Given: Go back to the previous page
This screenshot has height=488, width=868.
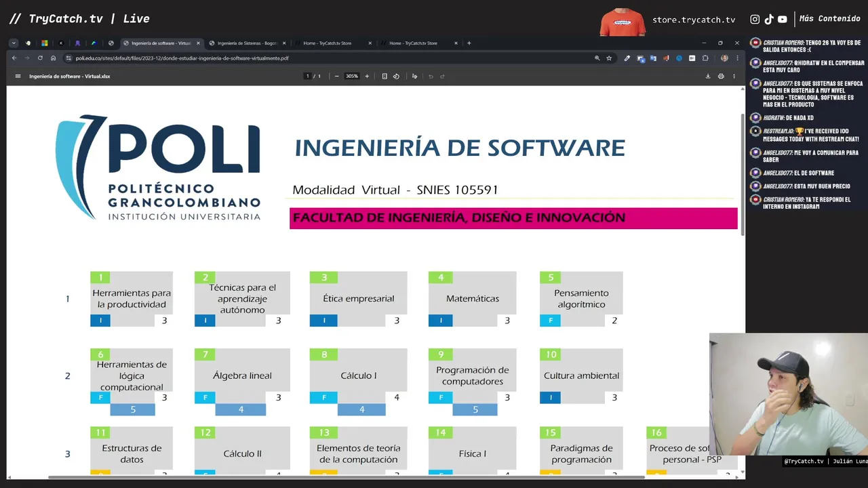Looking at the screenshot, I should tap(14, 58).
